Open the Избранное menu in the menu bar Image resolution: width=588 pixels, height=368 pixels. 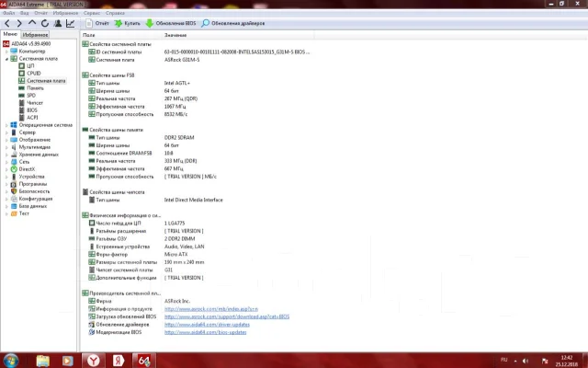[x=65, y=13]
